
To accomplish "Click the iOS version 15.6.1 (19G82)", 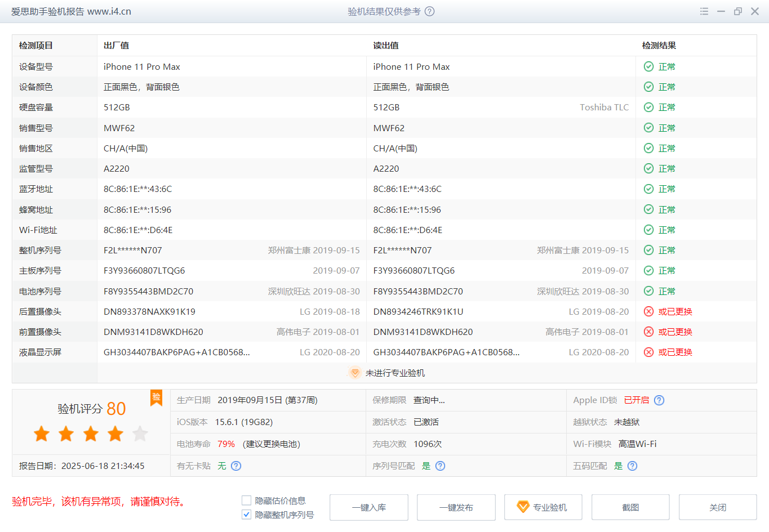I will [x=243, y=422].
